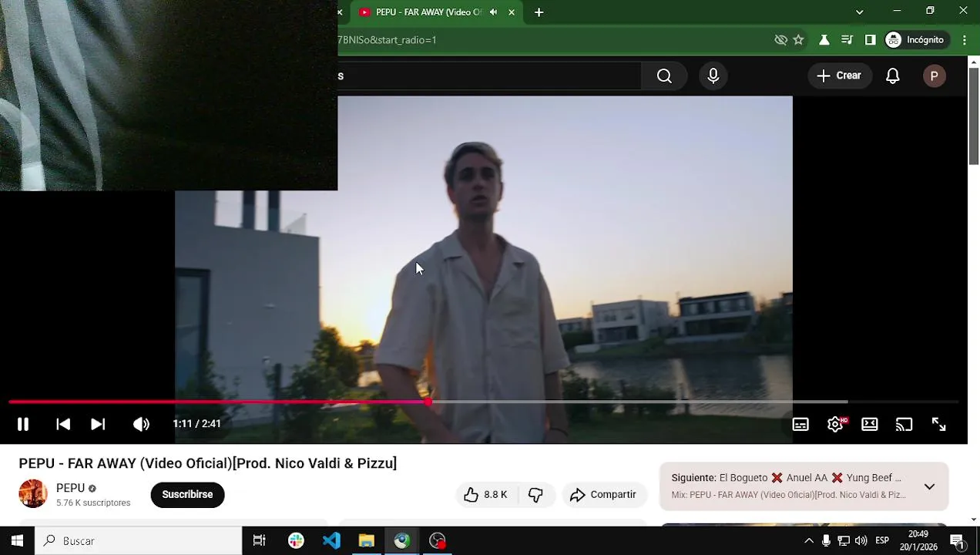
Task: Open the media controls icon
Action: [847, 40]
